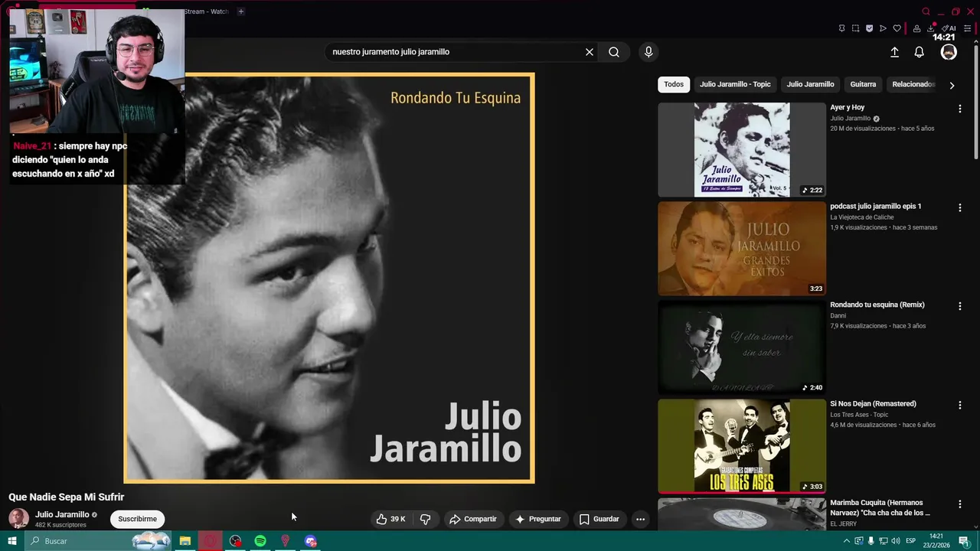The width and height of the screenshot is (980, 551).
Task: Click the Suscribirme button
Action: point(137,519)
